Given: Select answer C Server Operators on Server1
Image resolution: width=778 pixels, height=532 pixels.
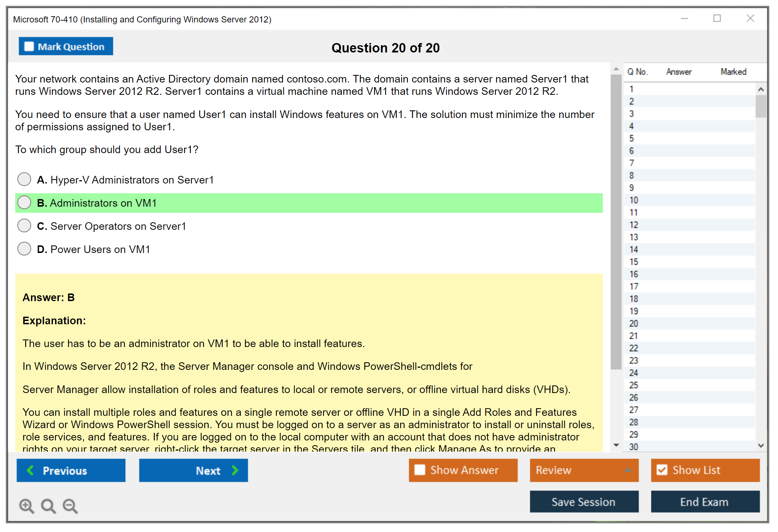Looking at the screenshot, I should [x=24, y=225].
